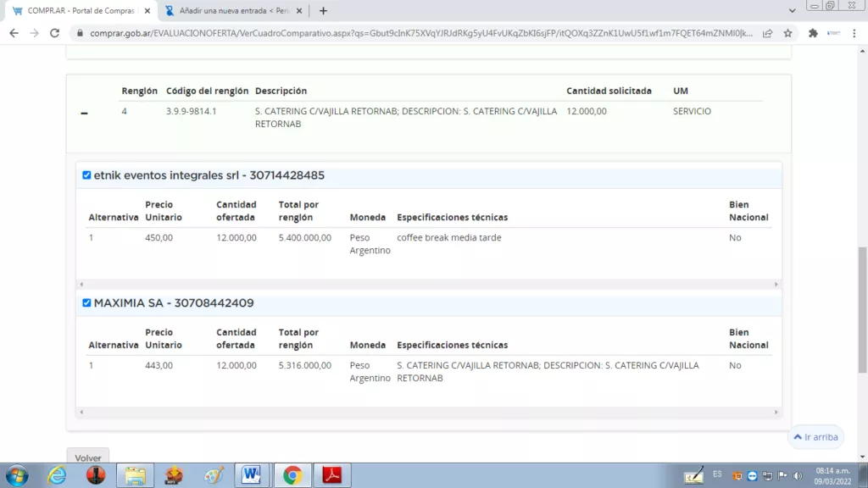Viewport: 868px width, 488px height.
Task: Uncheck the etnik eventos integrales srl checkbox
Action: [x=86, y=175]
